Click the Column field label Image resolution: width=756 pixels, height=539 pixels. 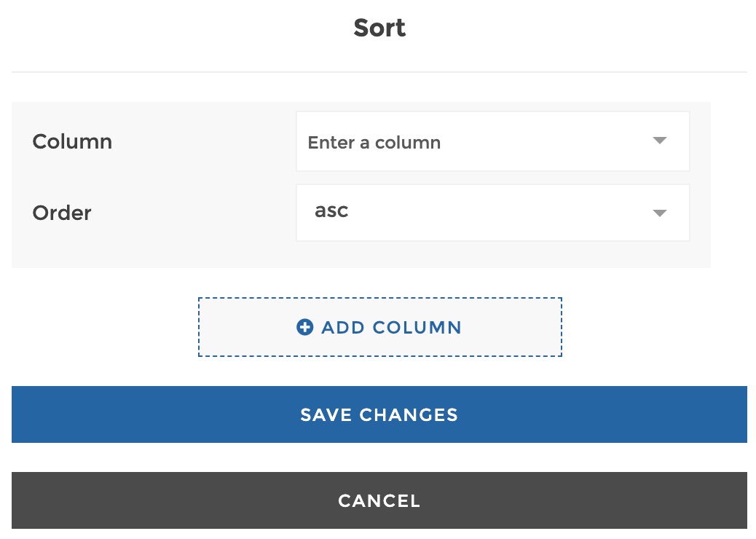tap(72, 142)
